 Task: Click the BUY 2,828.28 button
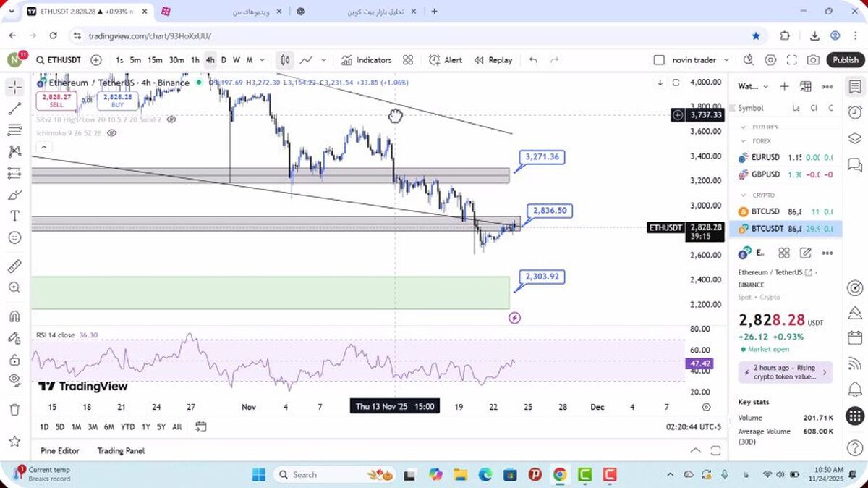click(117, 100)
